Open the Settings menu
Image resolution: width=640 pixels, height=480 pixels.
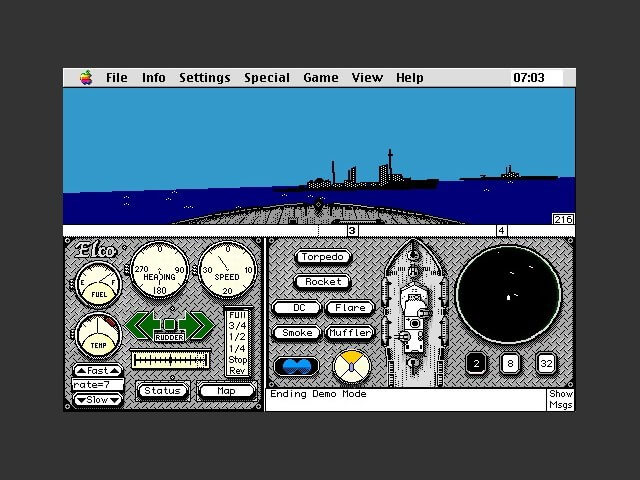(x=204, y=78)
